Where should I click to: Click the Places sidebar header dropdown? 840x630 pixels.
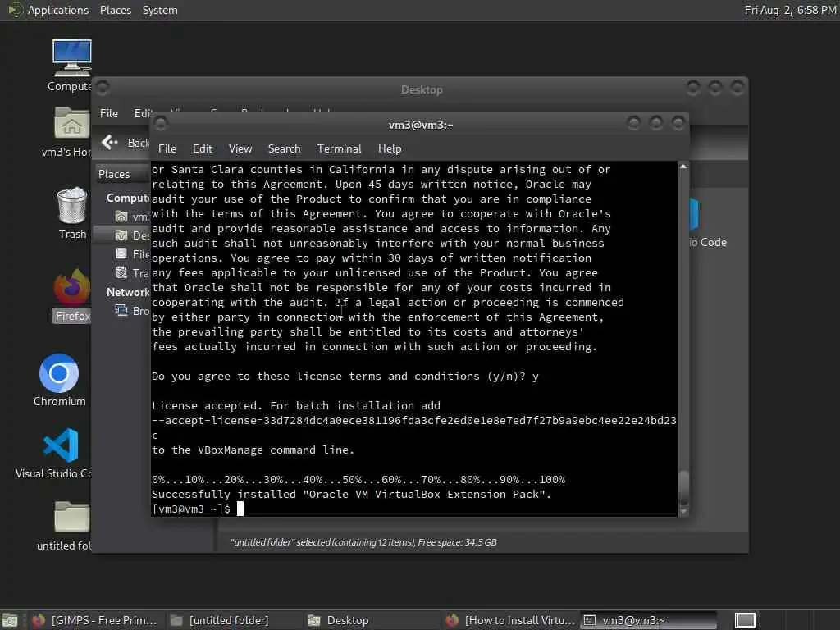pos(121,174)
